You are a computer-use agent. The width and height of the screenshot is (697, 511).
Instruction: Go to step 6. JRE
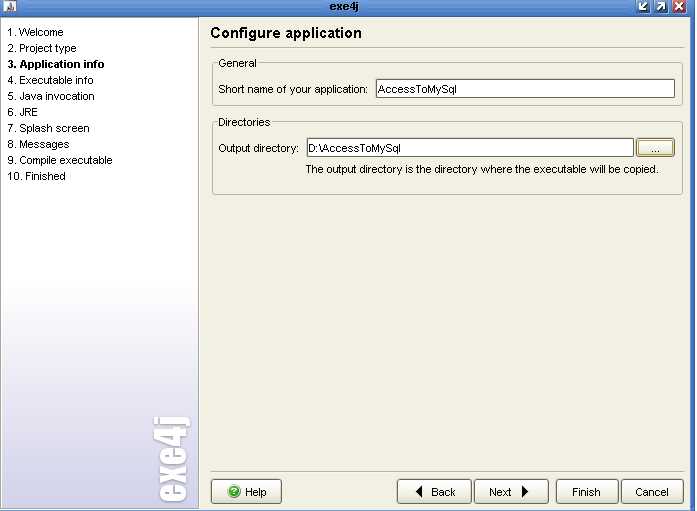(x=23, y=112)
